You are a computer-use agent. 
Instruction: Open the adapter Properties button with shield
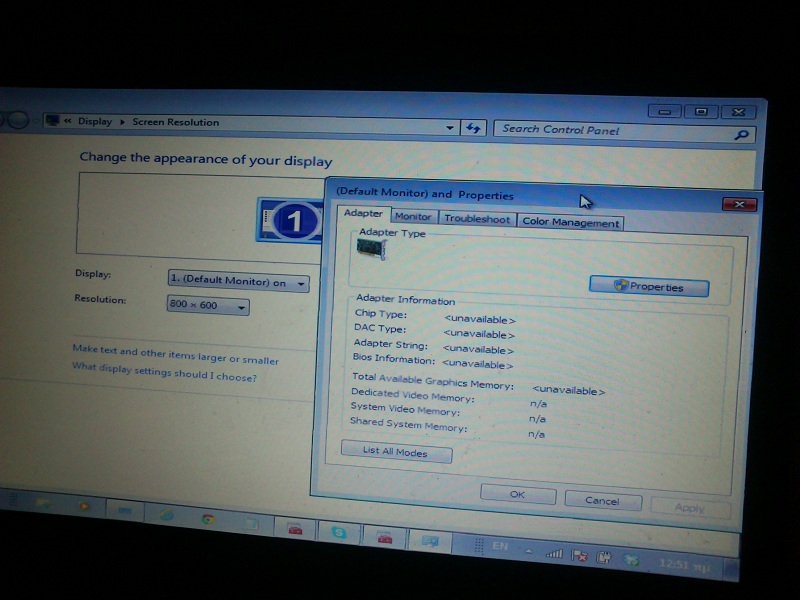tap(648, 286)
